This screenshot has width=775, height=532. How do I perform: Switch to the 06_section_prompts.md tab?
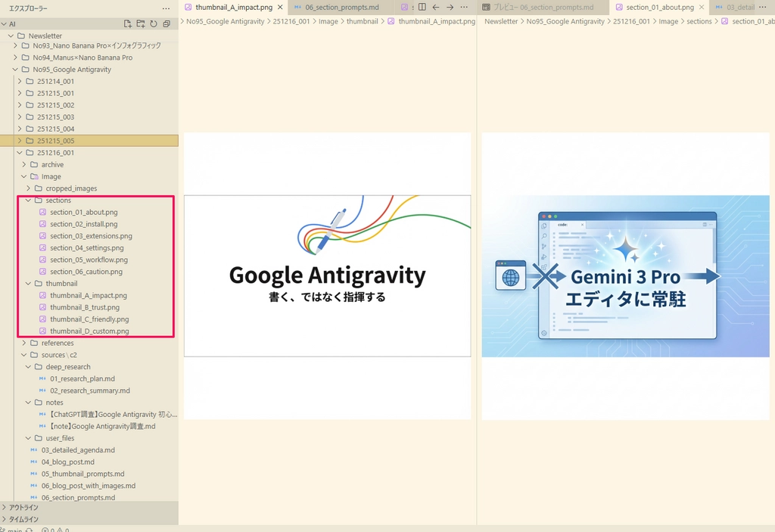[x=341, y=7]
